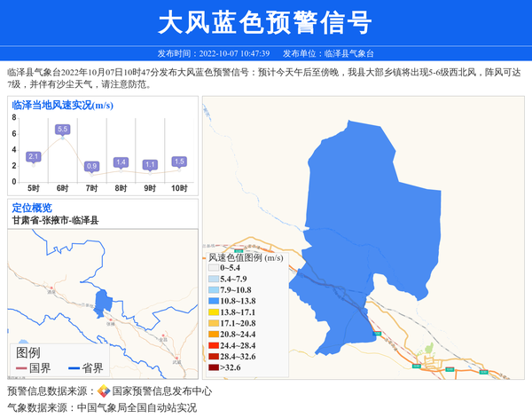The image size is (532, 418).
Task: Click the red 国界 legend line symbol
Action: (21, 368)
